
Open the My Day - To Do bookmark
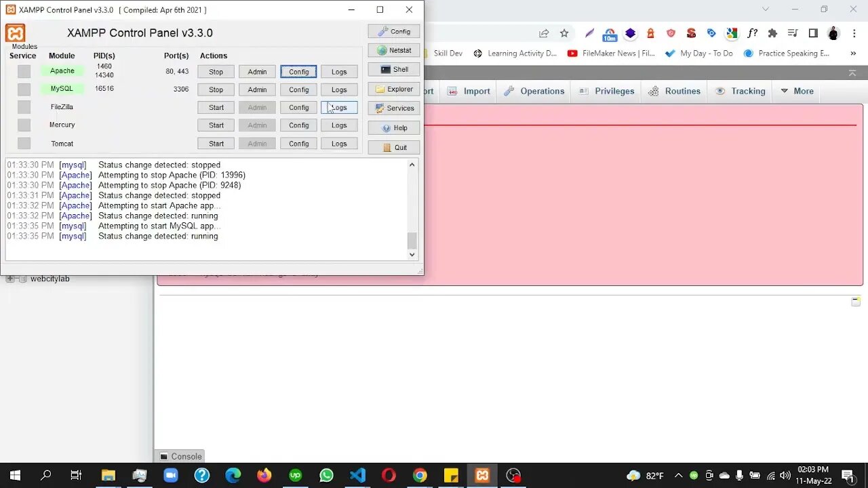tap(699, 53)
